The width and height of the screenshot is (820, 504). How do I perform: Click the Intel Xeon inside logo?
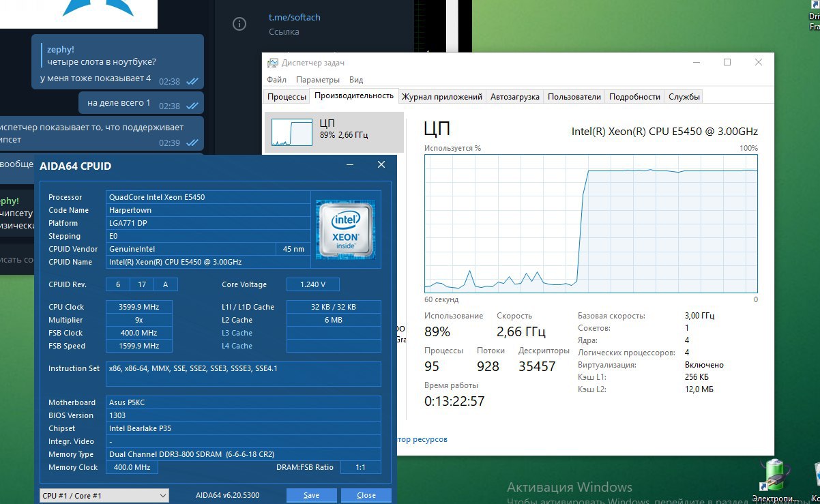click(x=347, y=229)
